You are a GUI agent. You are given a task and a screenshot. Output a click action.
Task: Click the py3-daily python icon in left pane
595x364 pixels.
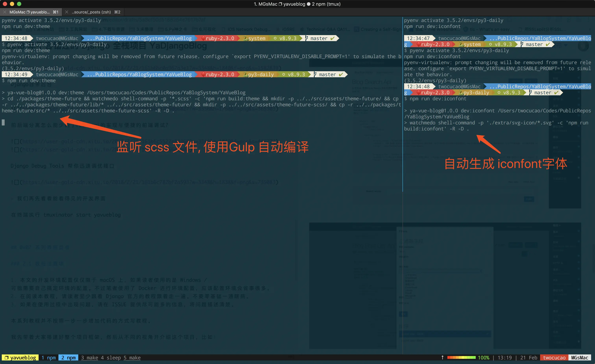245,74
